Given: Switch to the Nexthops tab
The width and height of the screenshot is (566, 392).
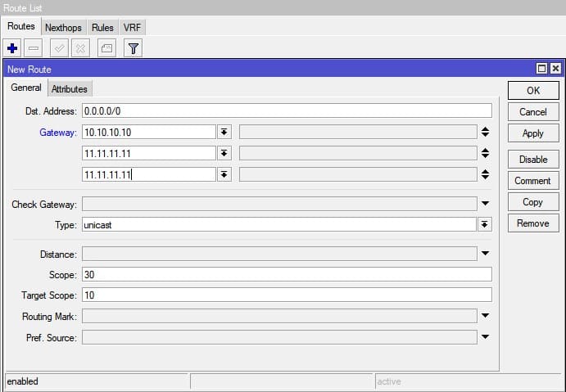Looking at the screenshot, I should pyautogui.click(x=63, y=28).
